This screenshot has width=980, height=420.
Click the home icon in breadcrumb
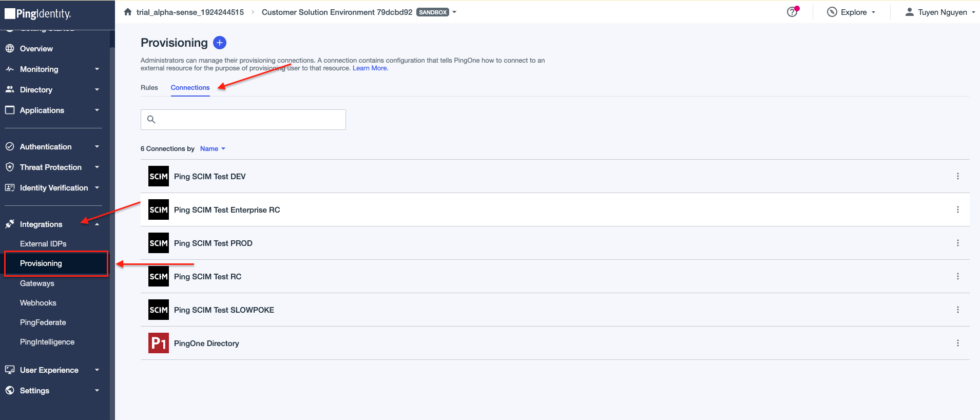coord(128,12)
